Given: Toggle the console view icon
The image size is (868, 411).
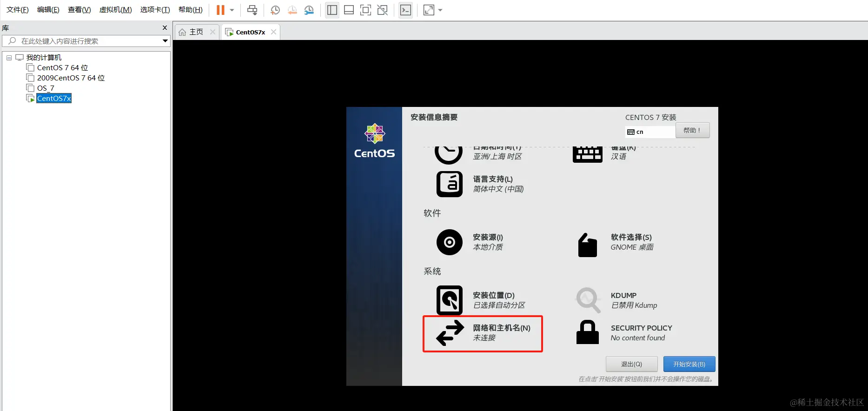Looking at the screenshot, I should [x=405, y=10].
